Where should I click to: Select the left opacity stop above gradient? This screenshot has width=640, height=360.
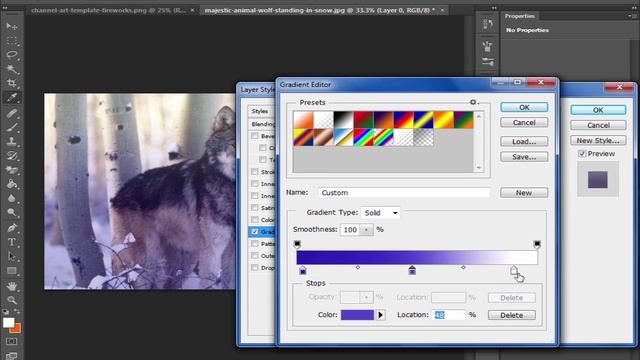click(297, 244)
